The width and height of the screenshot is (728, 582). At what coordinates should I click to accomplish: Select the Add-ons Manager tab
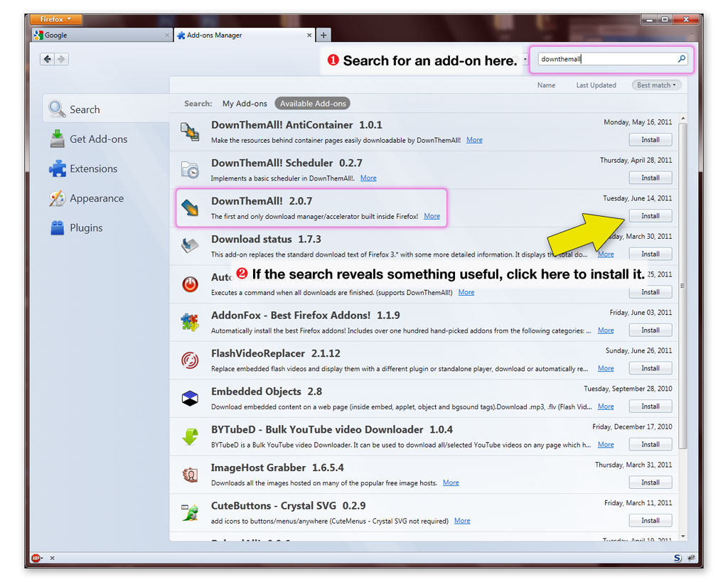(245, 36)
